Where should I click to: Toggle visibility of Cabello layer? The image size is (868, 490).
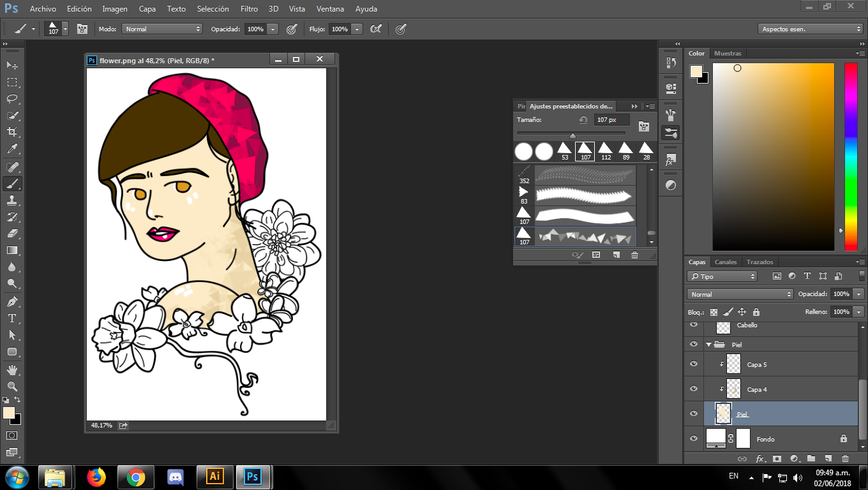pyautogui.click(x=694, y=325)
